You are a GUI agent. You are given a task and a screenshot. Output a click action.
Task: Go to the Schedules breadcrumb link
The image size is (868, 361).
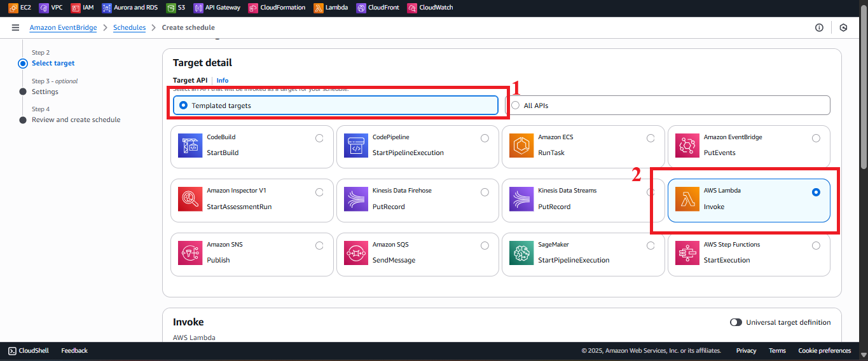coord(129,27)
